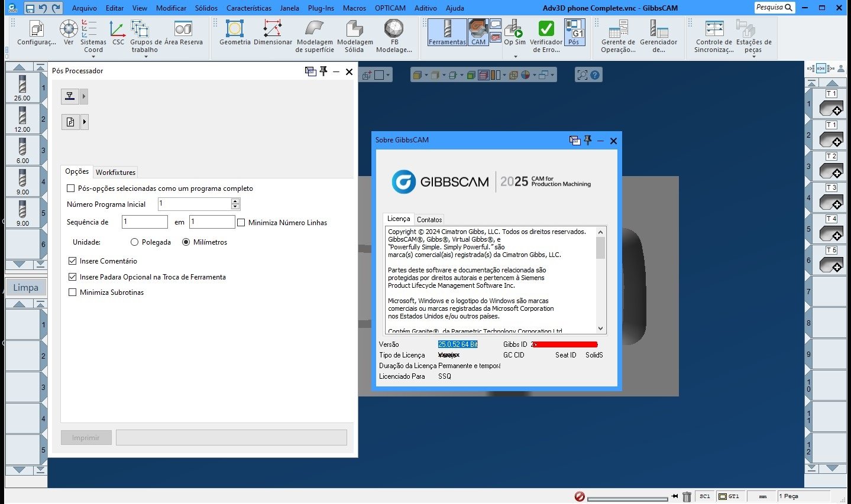Select the 25.00 tool tile

coord(22,87)
